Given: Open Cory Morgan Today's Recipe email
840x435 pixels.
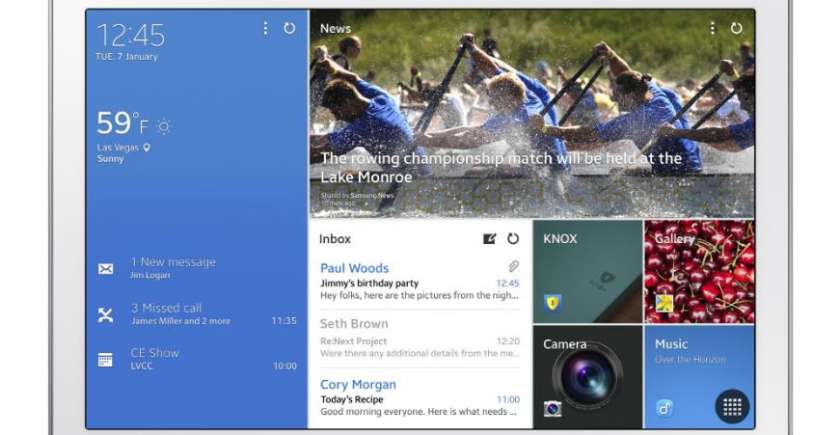Looking at the screenshot, I should click(419, 397).
